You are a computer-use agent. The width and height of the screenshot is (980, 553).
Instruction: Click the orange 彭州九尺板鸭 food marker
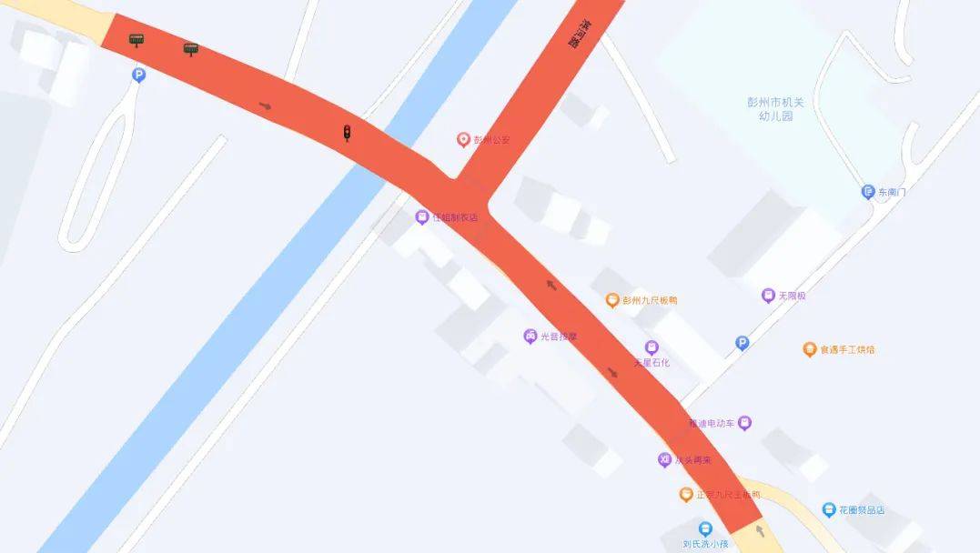pyautogui.click(x=612, y=300)
